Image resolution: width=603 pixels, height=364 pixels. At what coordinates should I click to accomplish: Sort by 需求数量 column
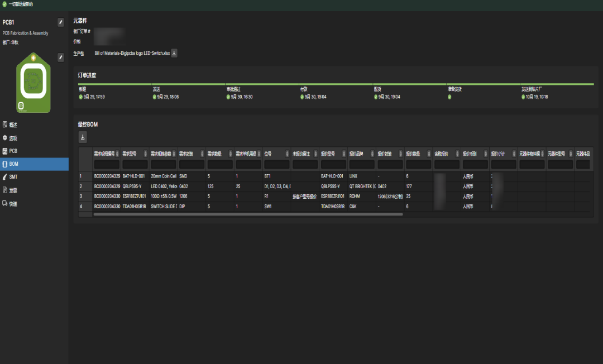click(231, 154)
